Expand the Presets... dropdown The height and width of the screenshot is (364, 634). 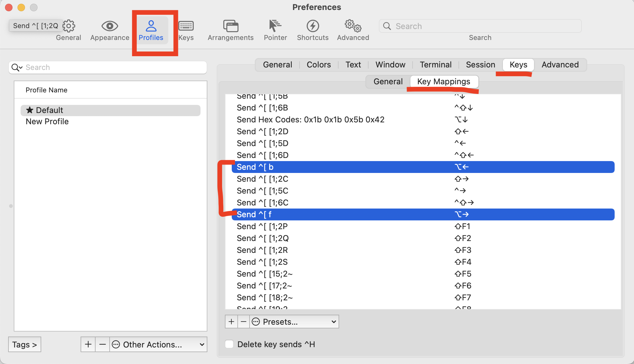[294, 322]
